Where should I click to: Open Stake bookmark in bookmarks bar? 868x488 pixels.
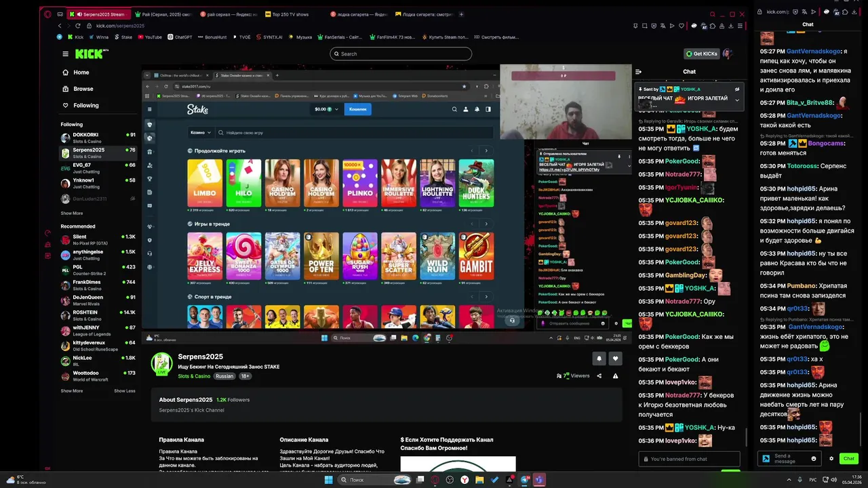[123, 37]
